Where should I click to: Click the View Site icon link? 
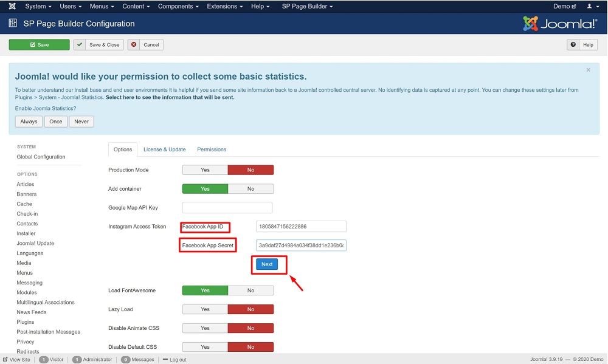coord(5,359)
